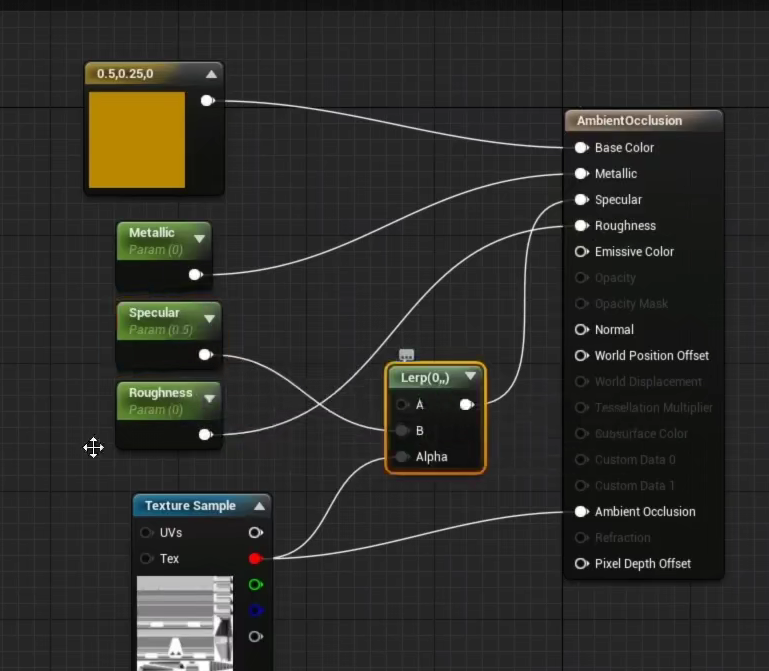Click the Texture Sample preview thumbnail

(184, 623)
